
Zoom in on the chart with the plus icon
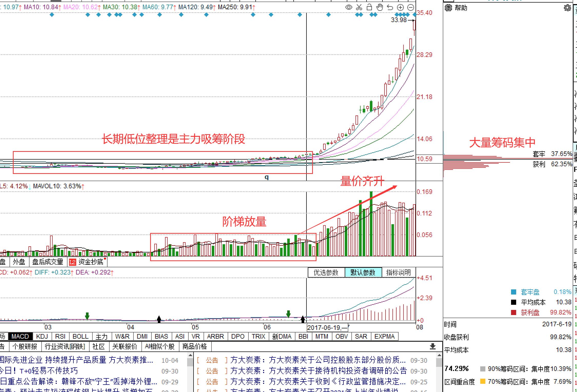[x=400, y=7]
